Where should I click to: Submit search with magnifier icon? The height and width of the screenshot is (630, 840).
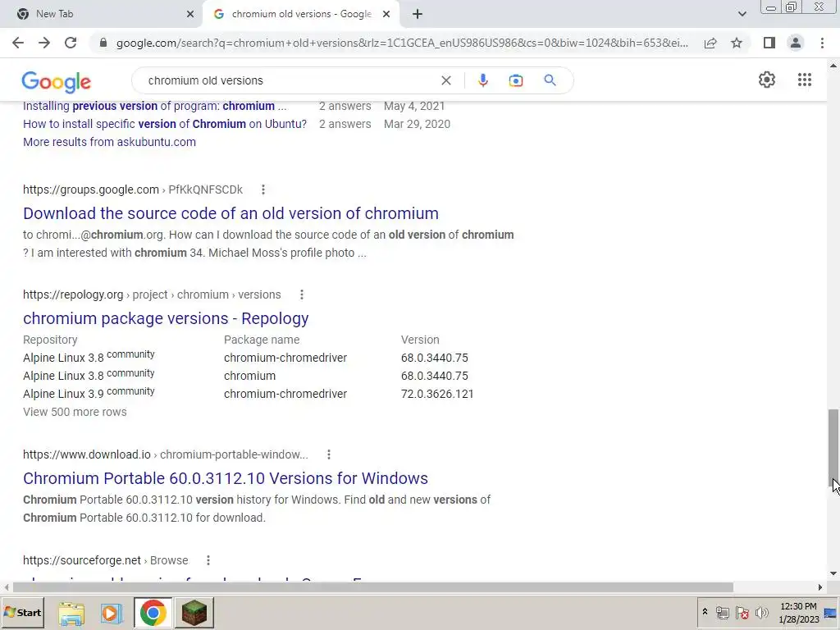550,80
